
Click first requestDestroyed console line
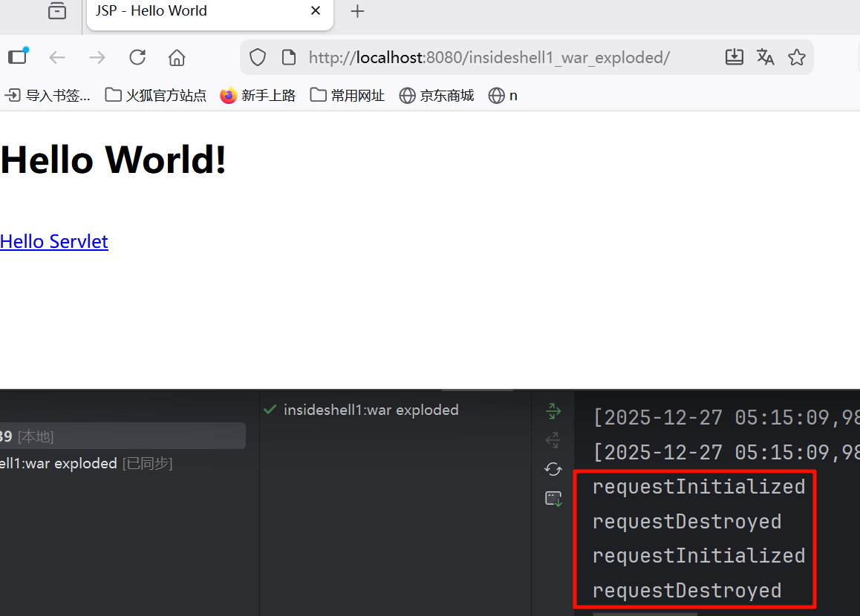[687, 521]
